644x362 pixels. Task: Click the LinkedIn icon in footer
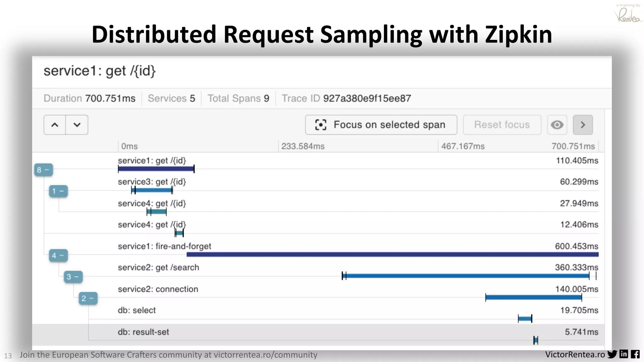coord(624,354)
